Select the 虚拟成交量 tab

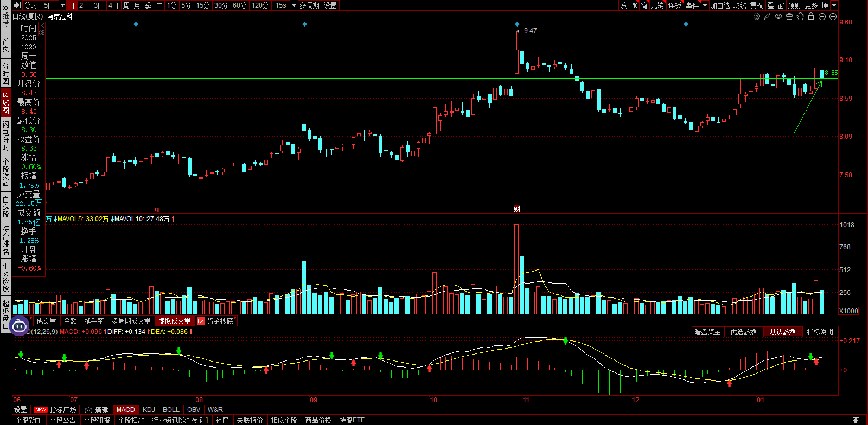click(x=174, y=321)
